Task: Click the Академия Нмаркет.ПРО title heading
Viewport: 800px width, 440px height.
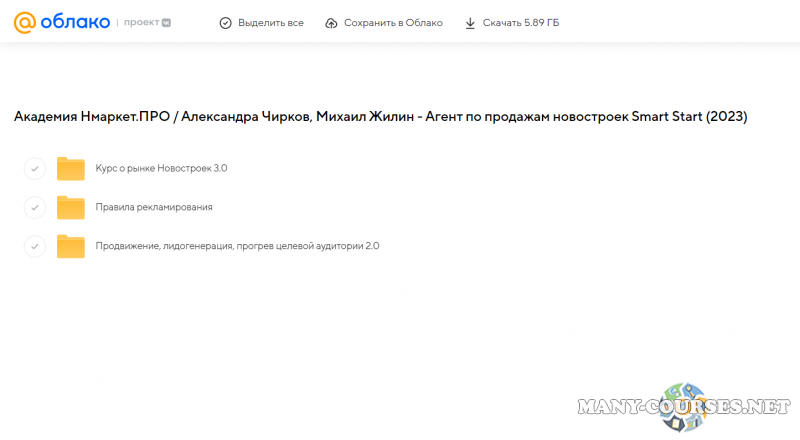Action: coord(380,117)
